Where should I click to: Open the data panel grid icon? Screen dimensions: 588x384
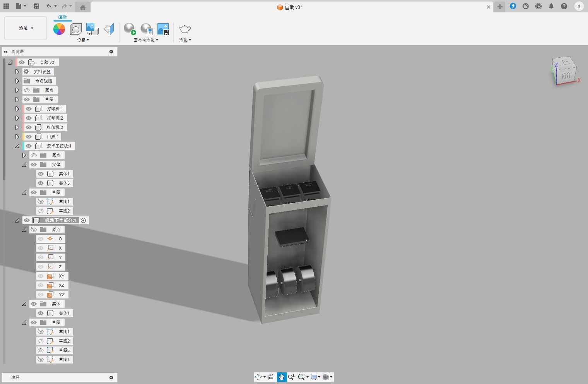[x=6, y=6]
